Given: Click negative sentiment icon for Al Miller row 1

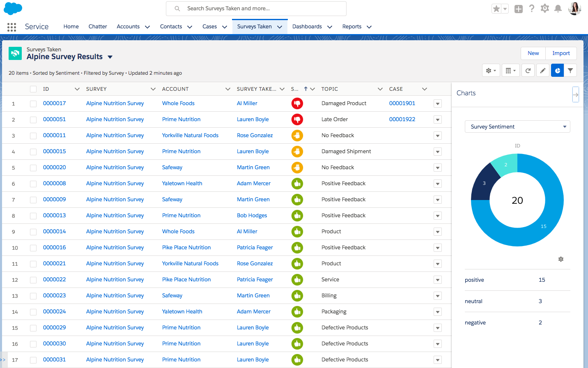Looking at the screenshot, I should 297,103.
